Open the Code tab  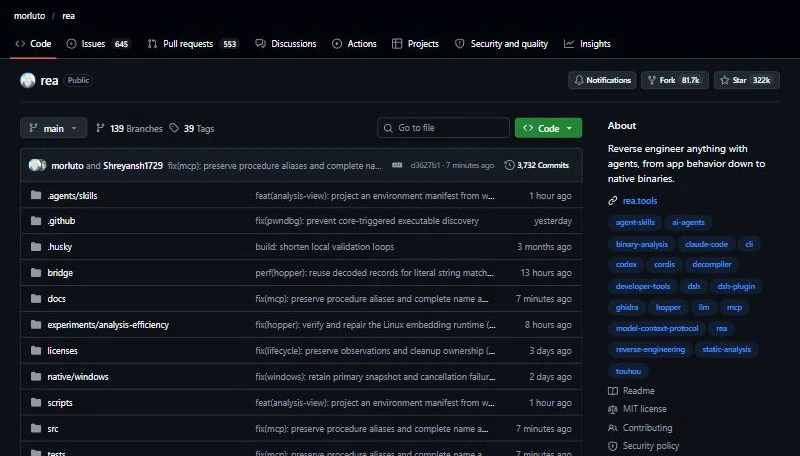pos(33,44)
